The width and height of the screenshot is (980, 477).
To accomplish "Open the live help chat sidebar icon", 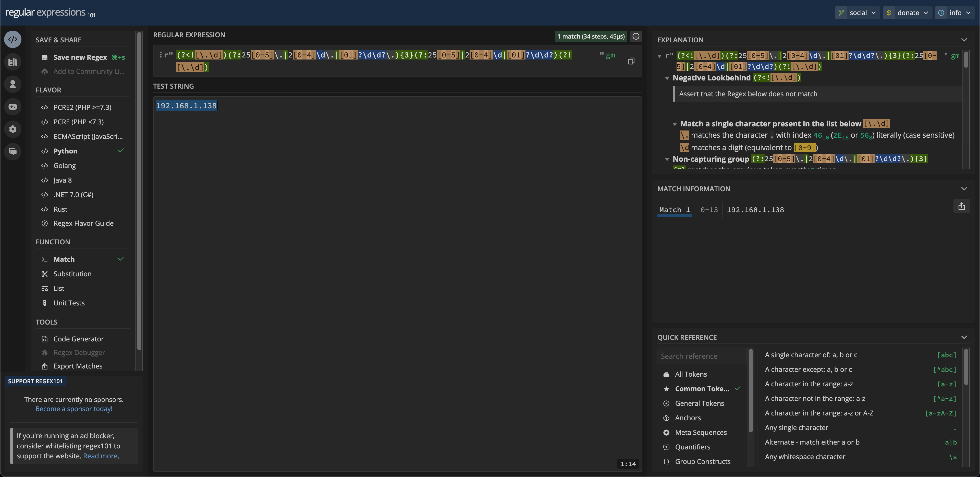I will (13, 151).
